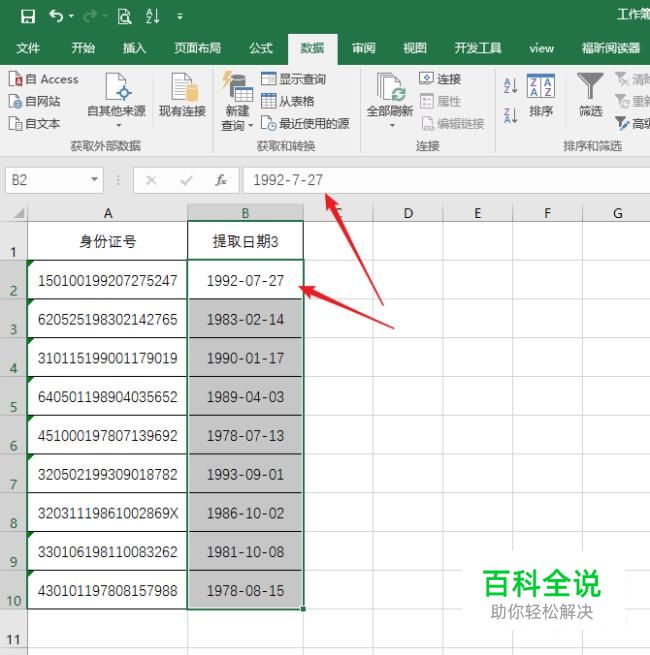
Task: Click the 提取日期3 header cell
Action: tap(245, 241)
